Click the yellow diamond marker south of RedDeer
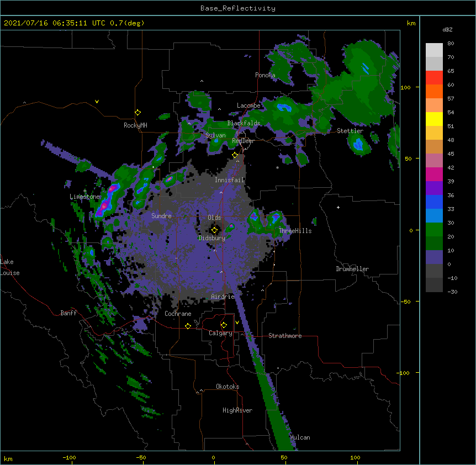 (235, 155)
